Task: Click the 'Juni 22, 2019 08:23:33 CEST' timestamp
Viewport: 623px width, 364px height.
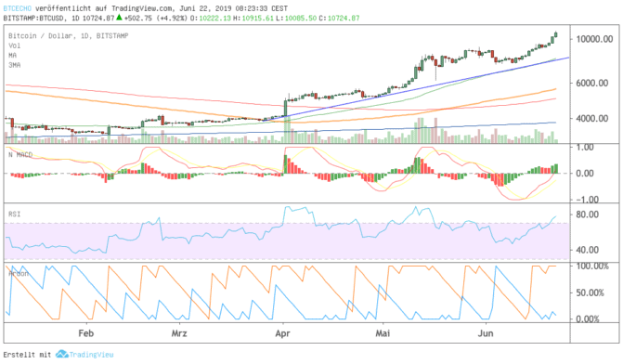Action: click(x=234, y=8)
